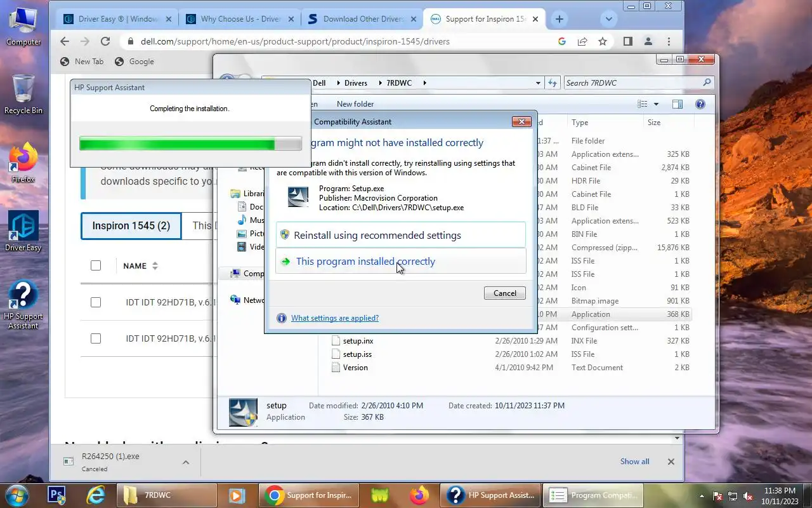The image size is (812, 508).
Task: Open Internet Explorer from taskbar
Action: coord(96,495)
